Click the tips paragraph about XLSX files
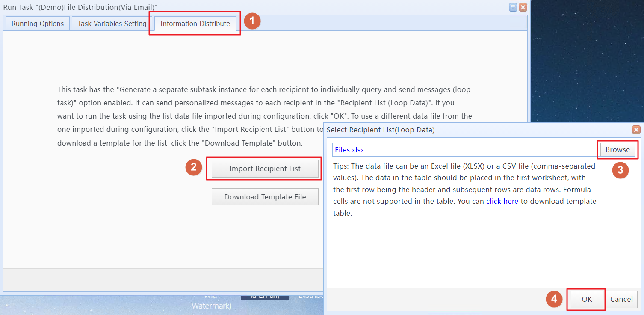Image resolution: width=644 pixels, height=315 pixels. 465,189
